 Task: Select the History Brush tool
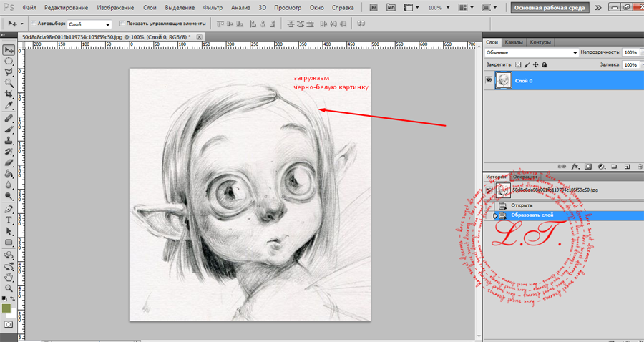point(9,152)
